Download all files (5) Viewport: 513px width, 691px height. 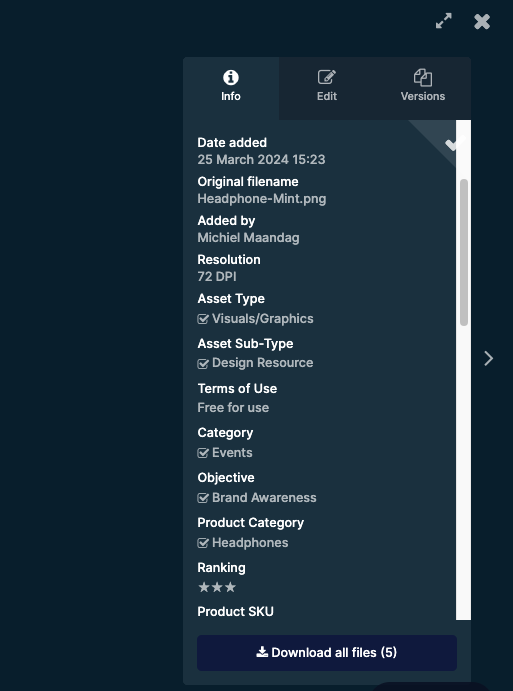click(327, 653)
